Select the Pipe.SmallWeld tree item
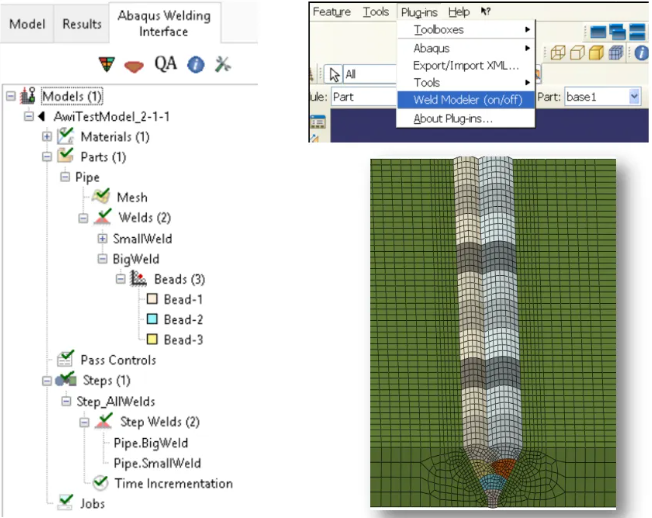 point(157,463)
